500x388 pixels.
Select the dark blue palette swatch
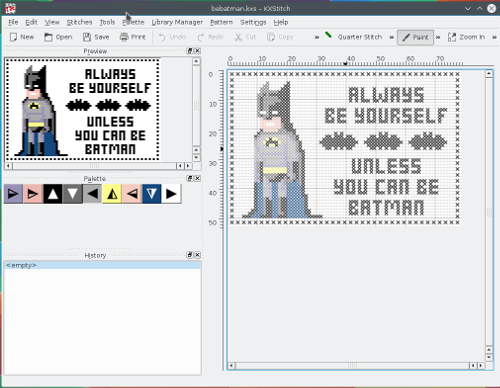[152, 194]
